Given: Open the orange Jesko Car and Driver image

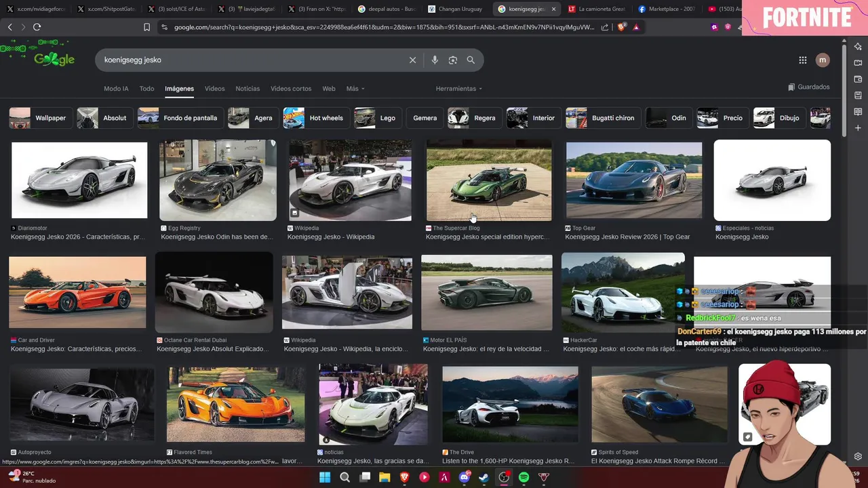Looking at the screenshot, I should (77, 293).
